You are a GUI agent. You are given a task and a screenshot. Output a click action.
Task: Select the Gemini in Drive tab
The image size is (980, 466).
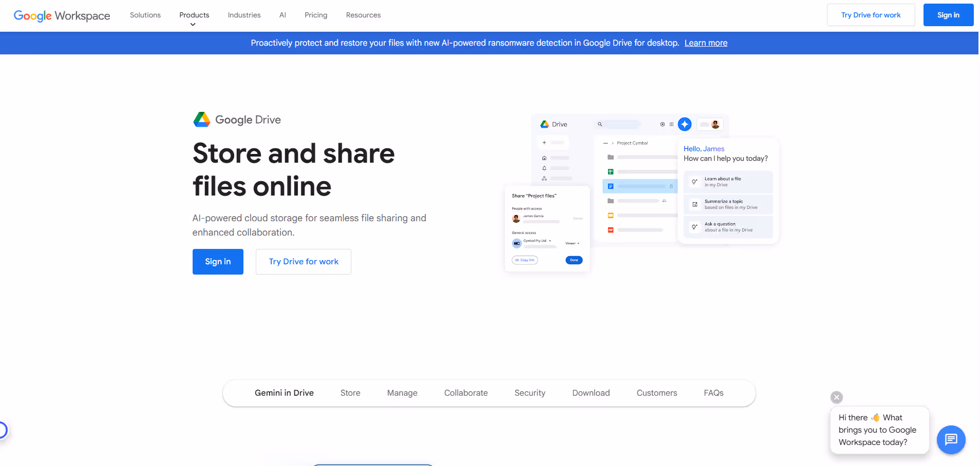click(x=284, y=393)
